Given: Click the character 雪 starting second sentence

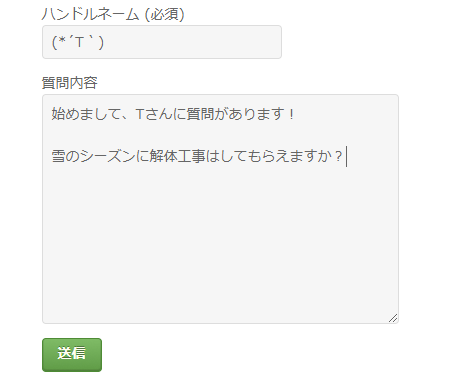Looking at the screenshot, I should (58, 156).
